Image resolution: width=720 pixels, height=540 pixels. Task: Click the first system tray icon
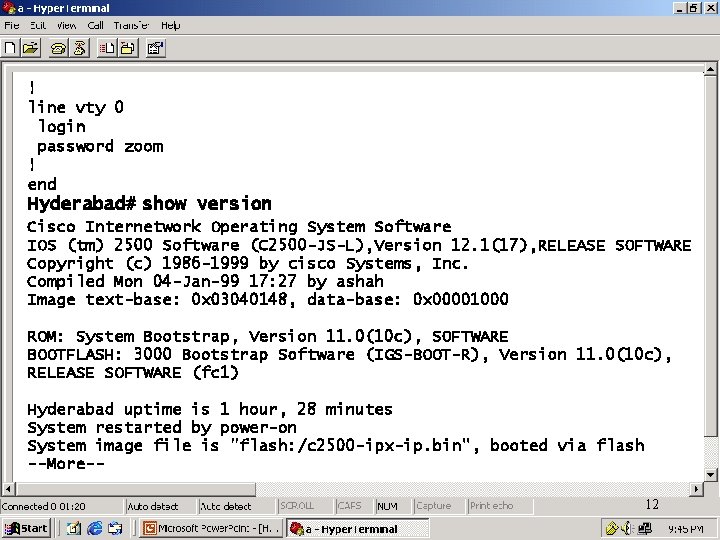[x=611, y=529]
